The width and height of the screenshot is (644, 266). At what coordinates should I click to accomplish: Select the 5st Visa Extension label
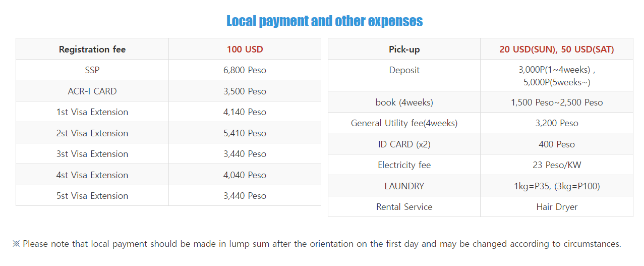coord(92,196)
